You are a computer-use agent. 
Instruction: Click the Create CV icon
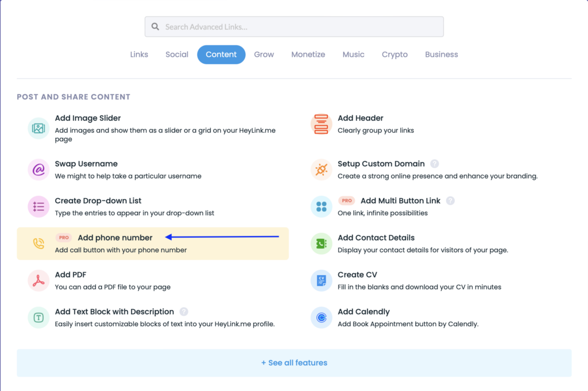(x=322, y=280)
